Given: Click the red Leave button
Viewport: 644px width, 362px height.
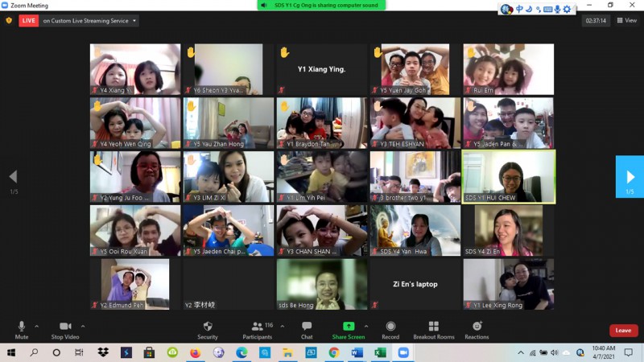Looking at the screenshot, I should [x=623, y=331].
